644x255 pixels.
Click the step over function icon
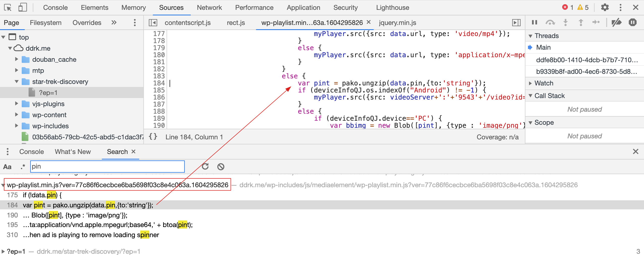click(550, 23)
